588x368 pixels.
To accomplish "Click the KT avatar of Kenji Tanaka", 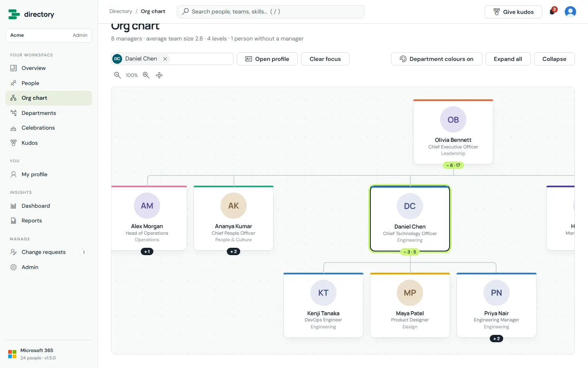I will tap(323, 293).
